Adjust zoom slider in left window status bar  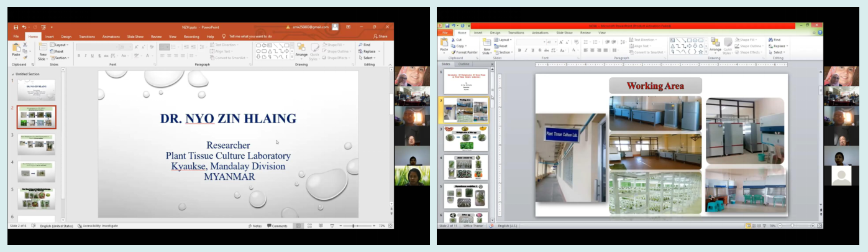point(353,226)
